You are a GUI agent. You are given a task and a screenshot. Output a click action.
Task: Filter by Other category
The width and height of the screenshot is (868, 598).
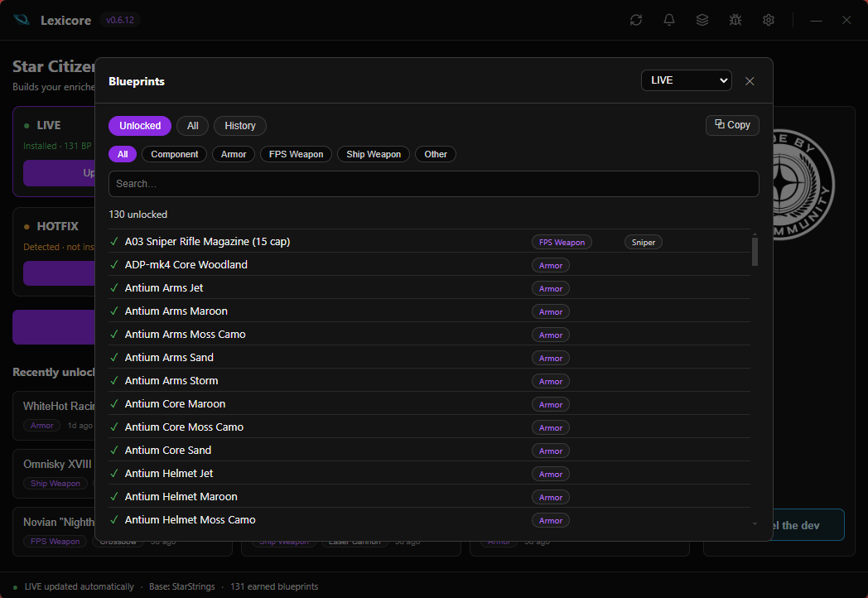point(436,154)
